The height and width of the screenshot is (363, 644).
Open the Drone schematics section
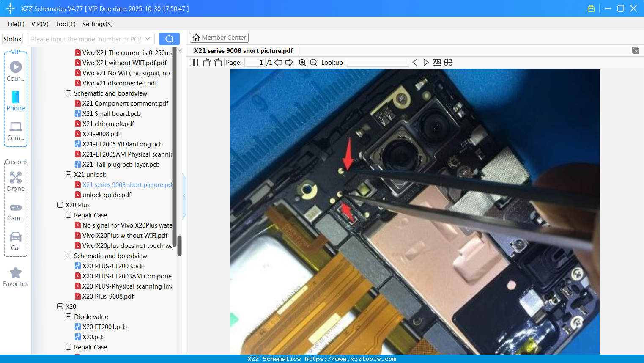pos(16,181)
